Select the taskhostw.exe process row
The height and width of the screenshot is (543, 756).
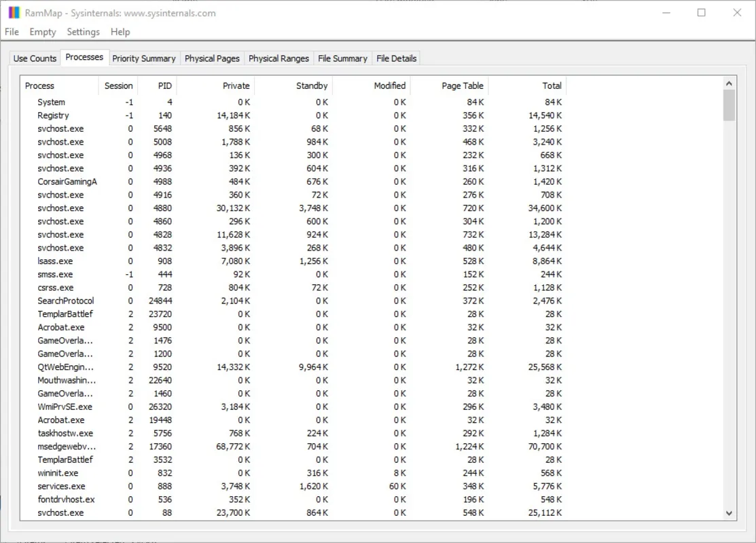pyautogui.click(x=293, y=434)
